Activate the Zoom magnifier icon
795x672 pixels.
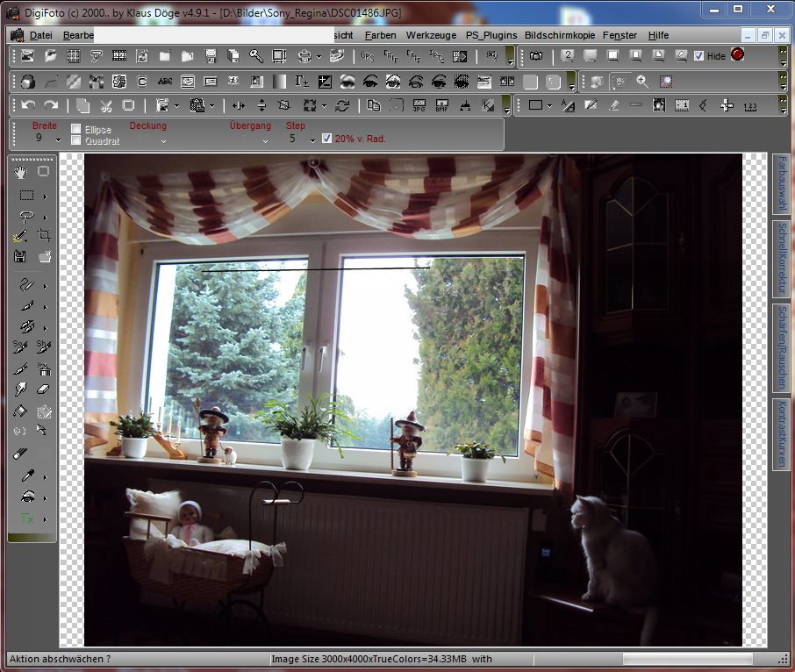642,82
